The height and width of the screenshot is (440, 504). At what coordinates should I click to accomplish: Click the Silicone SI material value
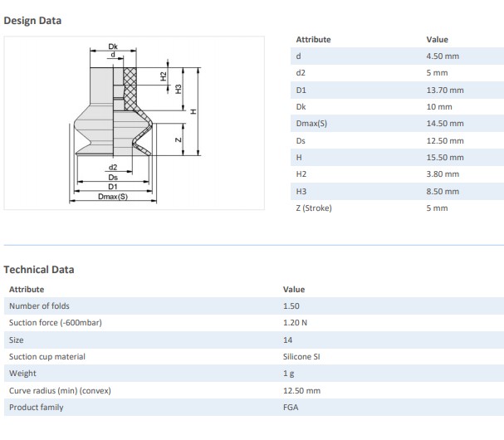point(302,357)
